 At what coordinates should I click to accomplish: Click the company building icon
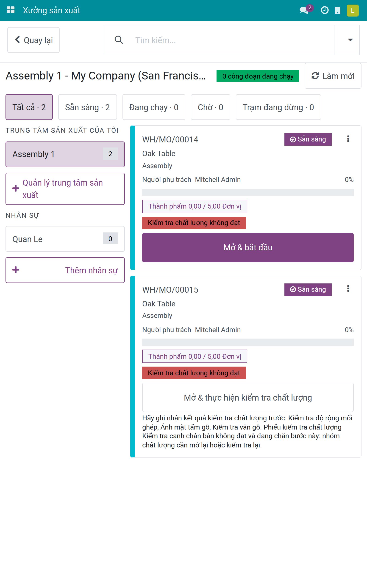(337, 10)
